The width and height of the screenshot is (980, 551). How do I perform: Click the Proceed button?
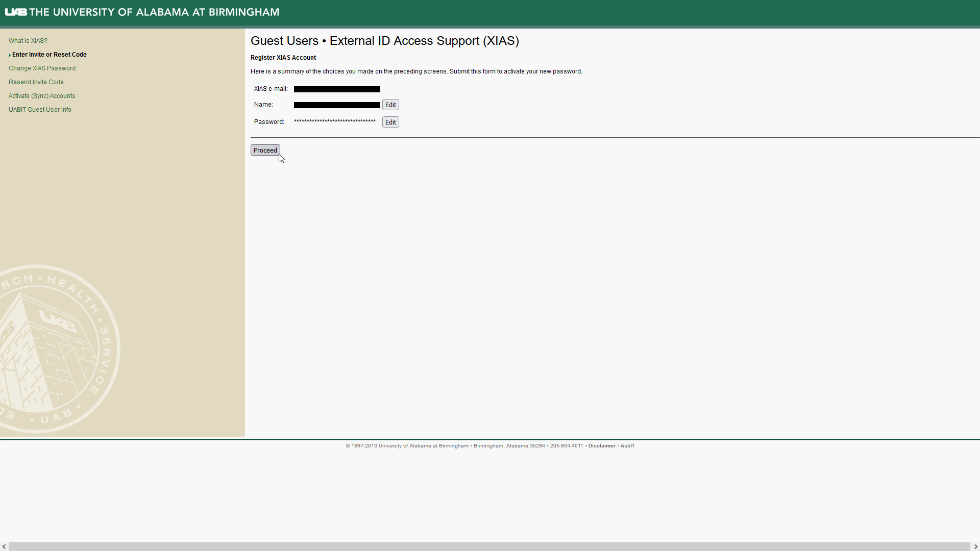click(265, 151)
